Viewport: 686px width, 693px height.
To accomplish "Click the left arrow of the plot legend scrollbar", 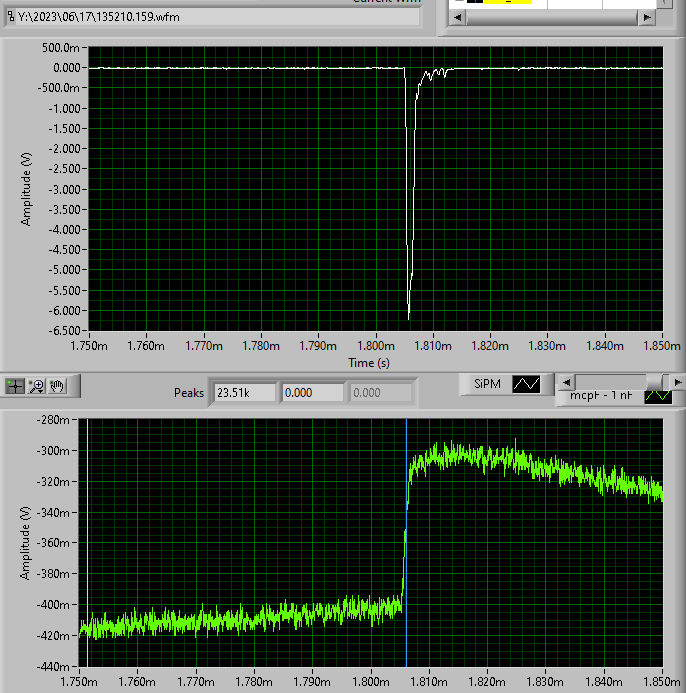I will coord(566,382).
